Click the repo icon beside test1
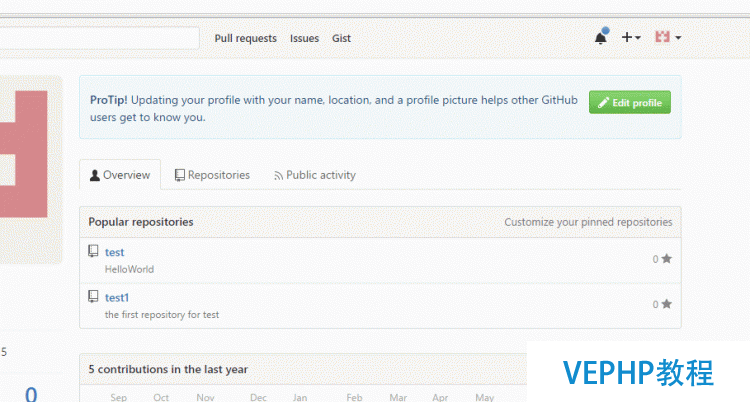 click(93, 297)
